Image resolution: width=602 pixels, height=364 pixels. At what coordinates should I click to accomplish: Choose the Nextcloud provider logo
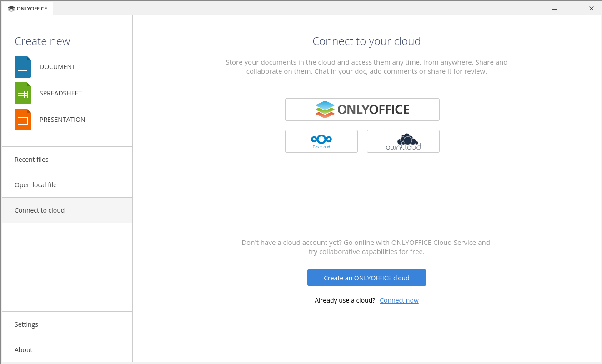[321, 141]
